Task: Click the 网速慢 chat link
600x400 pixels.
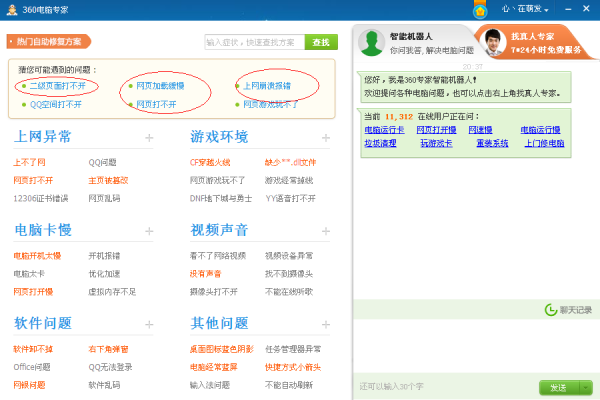Action: tap(481, 130)
